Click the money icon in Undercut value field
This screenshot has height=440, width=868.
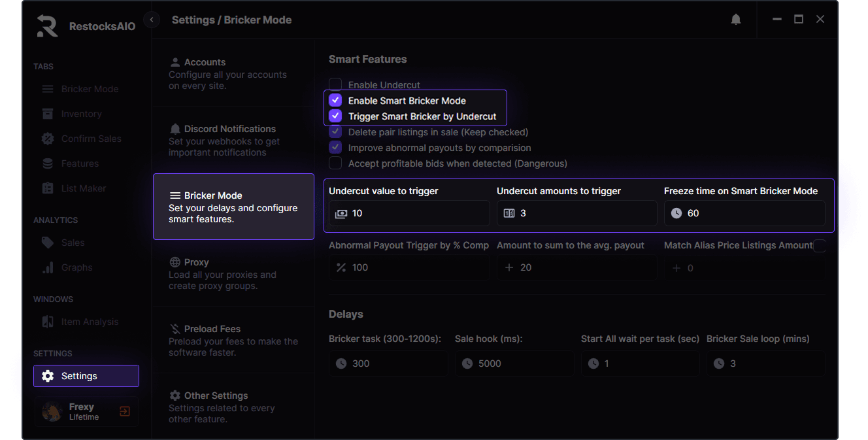tap(341, 213)
